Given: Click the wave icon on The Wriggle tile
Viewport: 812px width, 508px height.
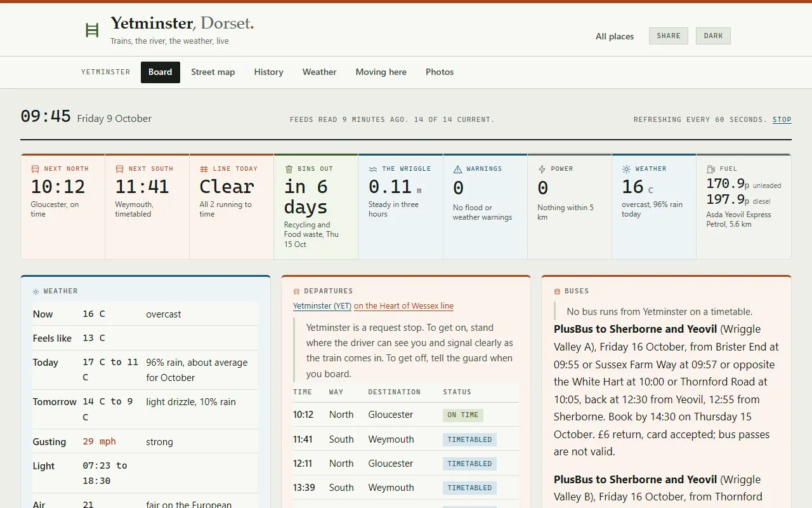Looking at the screenshot, I should [x=373, y=169].
